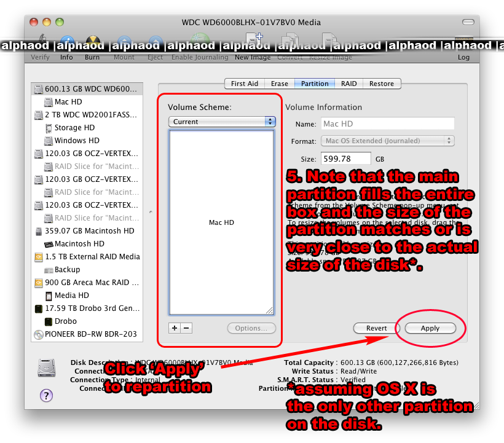504x443 pixels.
Task: Click the 'Volume Information' heading
Action: pyautogui.click(x=324, y=108)
